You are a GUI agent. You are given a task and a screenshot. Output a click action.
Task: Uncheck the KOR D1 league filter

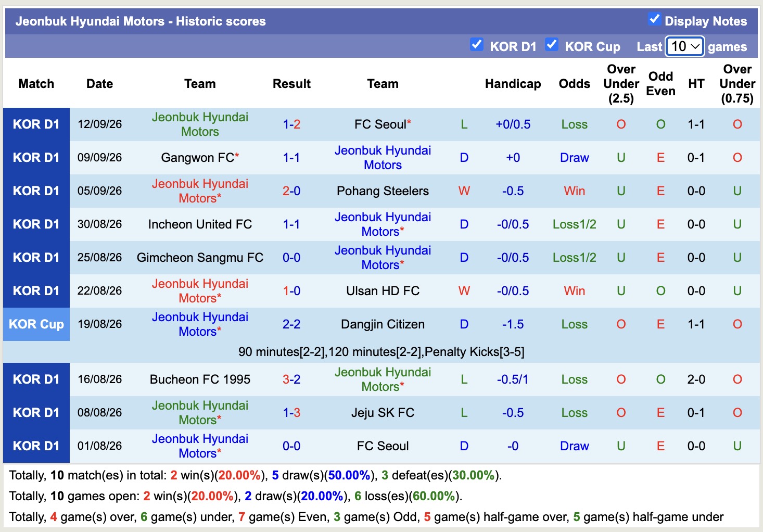pos(476,45)
